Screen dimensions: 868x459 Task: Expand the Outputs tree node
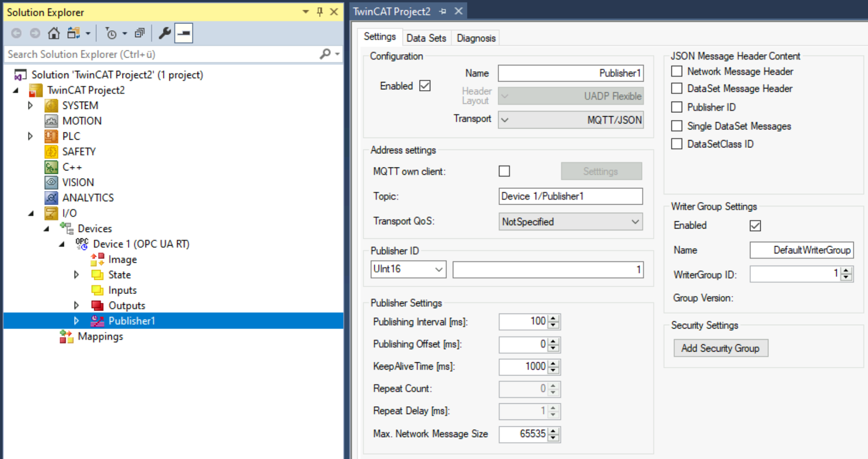77,306
